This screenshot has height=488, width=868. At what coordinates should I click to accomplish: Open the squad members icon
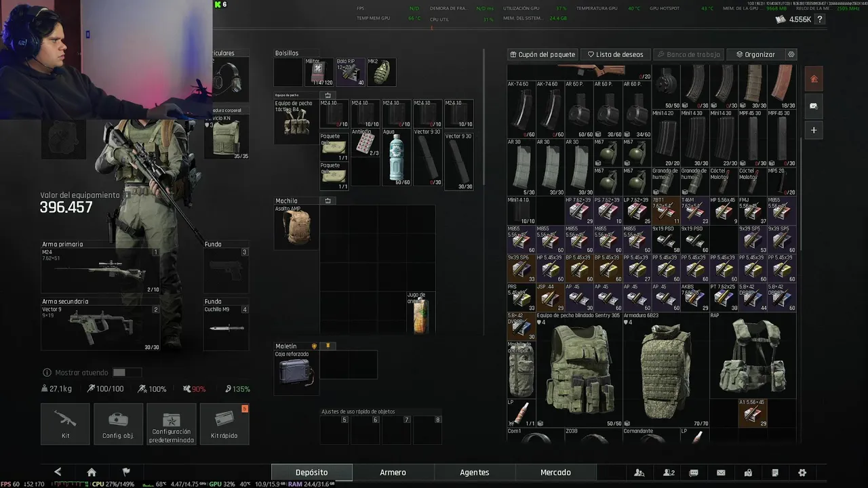point(669,472)
